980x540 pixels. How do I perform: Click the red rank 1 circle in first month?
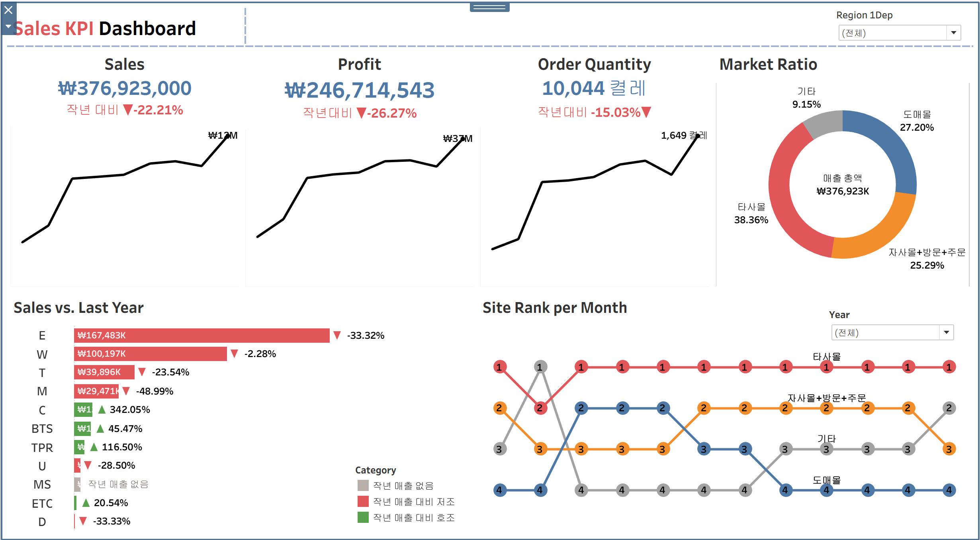[x=500, y=367]
